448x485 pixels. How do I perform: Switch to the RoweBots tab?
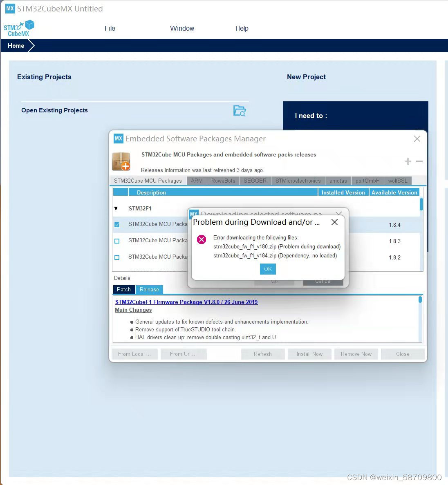[223, 181]
